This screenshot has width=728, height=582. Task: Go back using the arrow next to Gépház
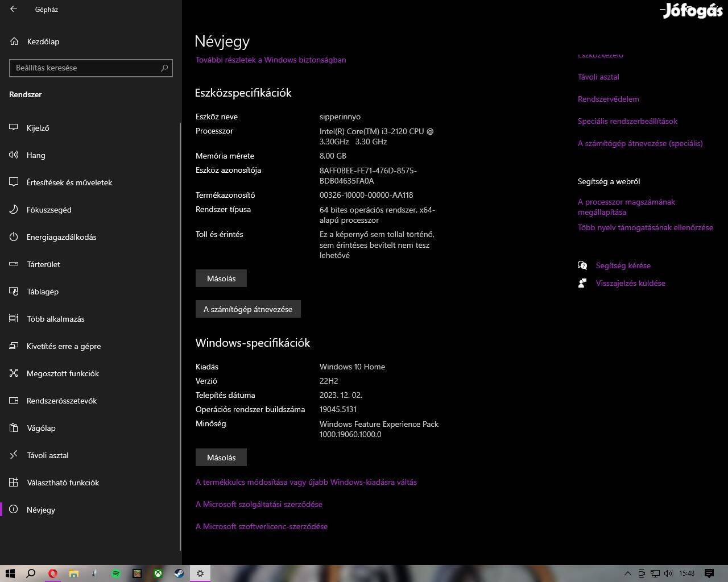[x=14, y=9]
